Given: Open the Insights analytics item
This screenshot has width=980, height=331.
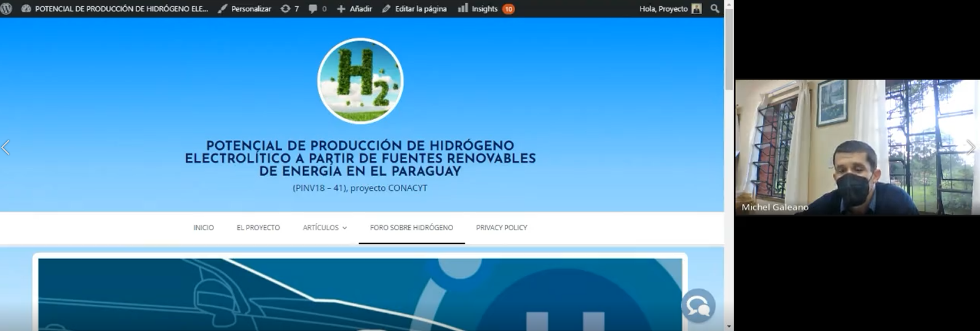Looking at the screenshot, I should tap(478, 9).
